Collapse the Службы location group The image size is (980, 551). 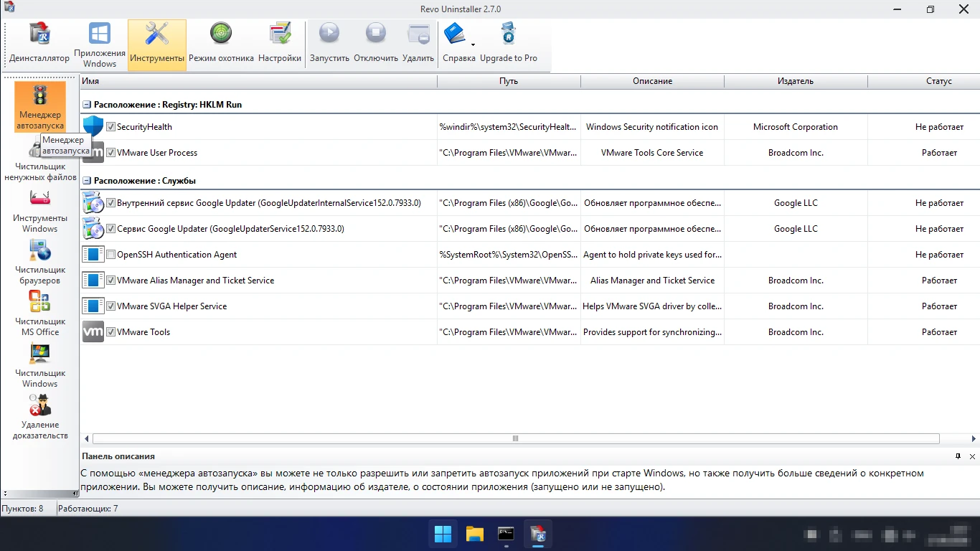pyautogui.click(x=87, y=181)
